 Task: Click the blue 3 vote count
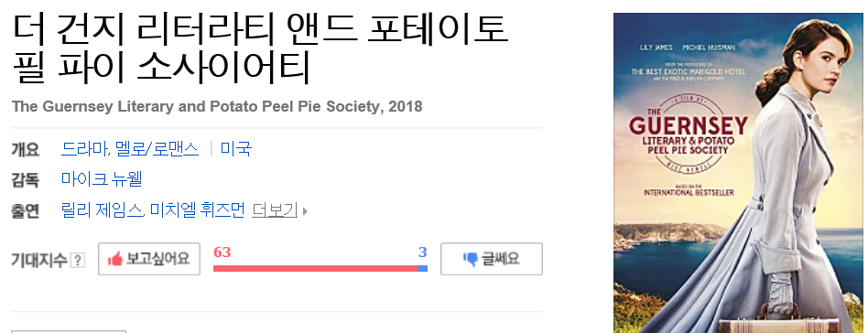coord(423,252)
